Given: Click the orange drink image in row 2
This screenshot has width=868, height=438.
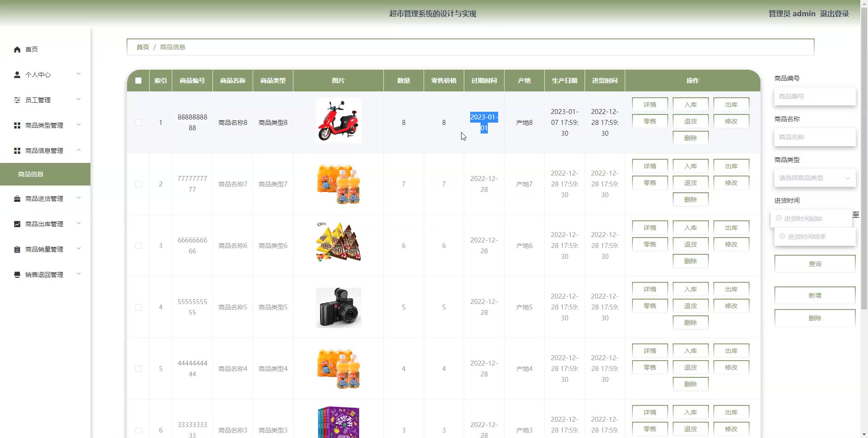Looking at the screenshot, I should (x=339, y=184).
